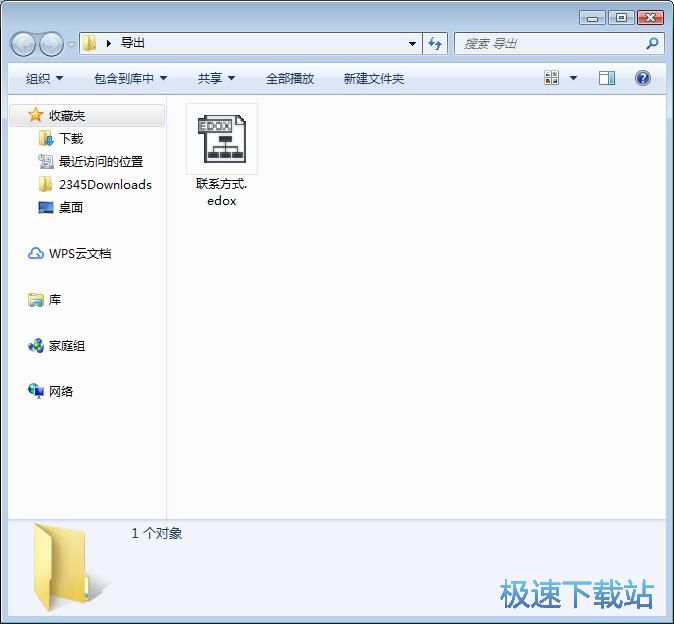
Task: Go forward with the Forward arrow button
Action: [x=51, y=44]
